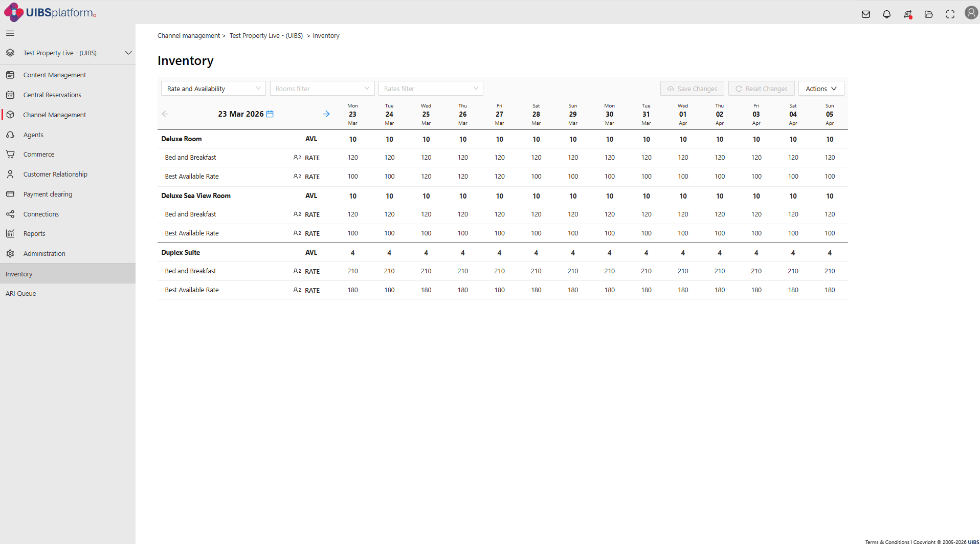This screenshot has width=980, height=544.
Task: Go to next date range arrow
Action: 326,114
